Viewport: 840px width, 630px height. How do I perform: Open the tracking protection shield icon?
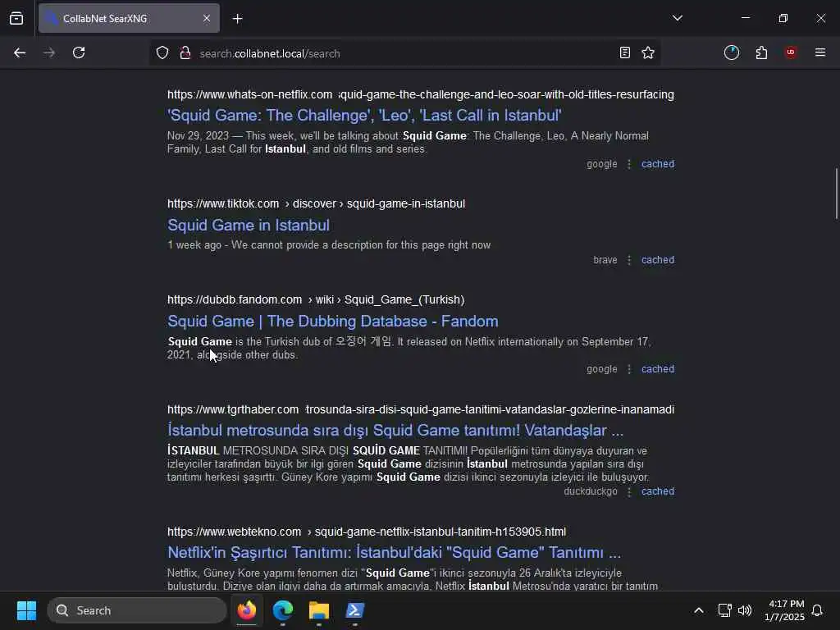[162, 53]
